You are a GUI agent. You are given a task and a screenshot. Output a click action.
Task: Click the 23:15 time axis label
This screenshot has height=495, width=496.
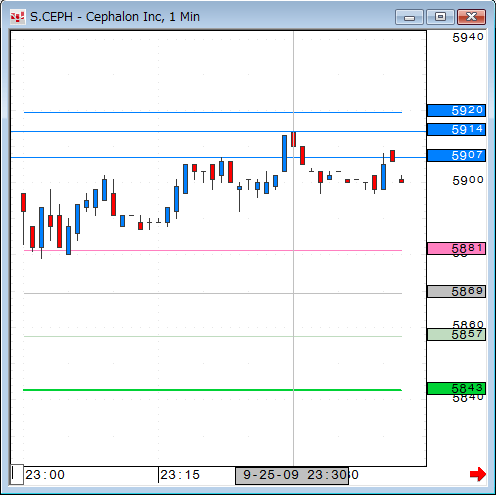[x=180, y=475]
